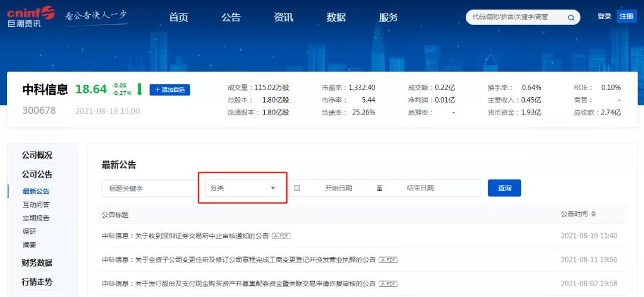This screenshot has width=644, height=297.
Task: Go to 首页 in top navigation
Action: click(178, 17)
